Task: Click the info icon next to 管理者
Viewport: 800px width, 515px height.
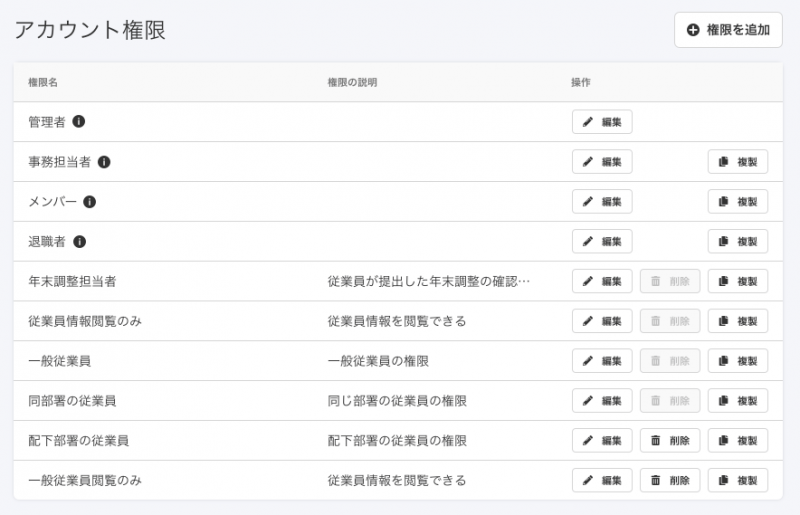Action: coord(79,122)
